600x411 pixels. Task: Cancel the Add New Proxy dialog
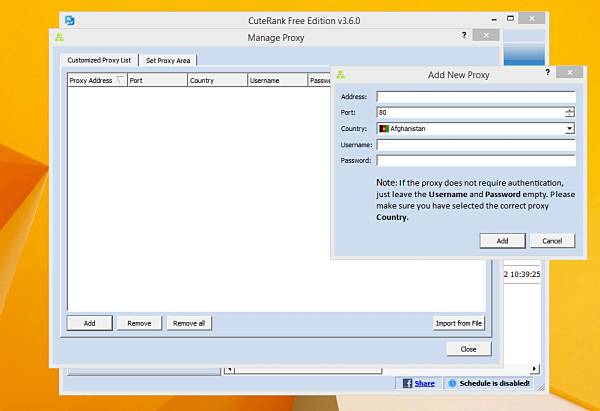pos(552,241)
